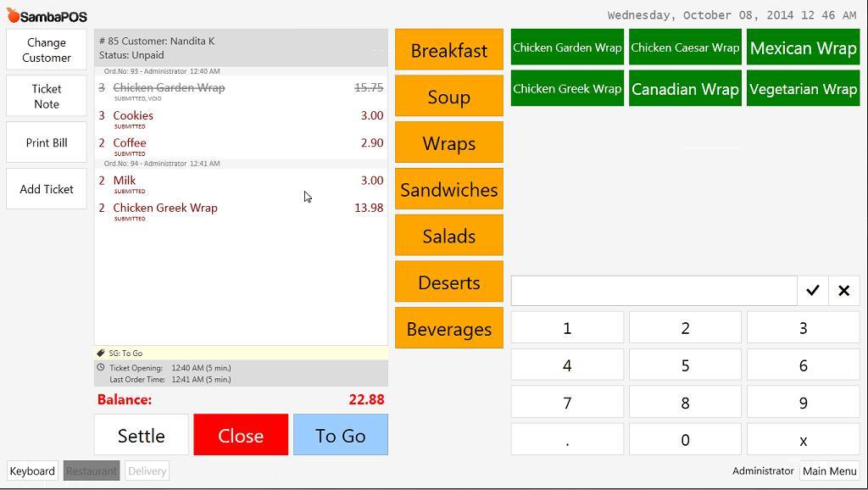Open the Wraps menu category
This screenshot has width=868, height=490.
coord(448,143)
